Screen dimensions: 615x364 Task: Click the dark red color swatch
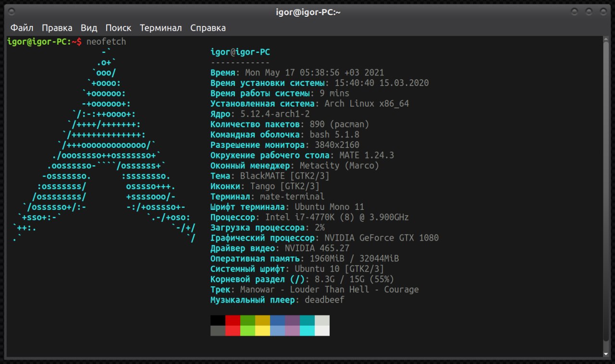pyautogui.click(x=233, y=320)
